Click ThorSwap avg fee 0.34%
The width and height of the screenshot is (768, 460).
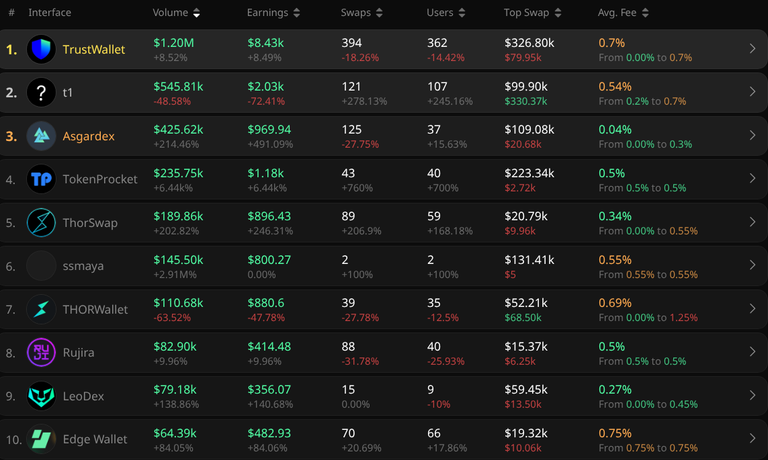pyautogui.click(x=615, y=217)
